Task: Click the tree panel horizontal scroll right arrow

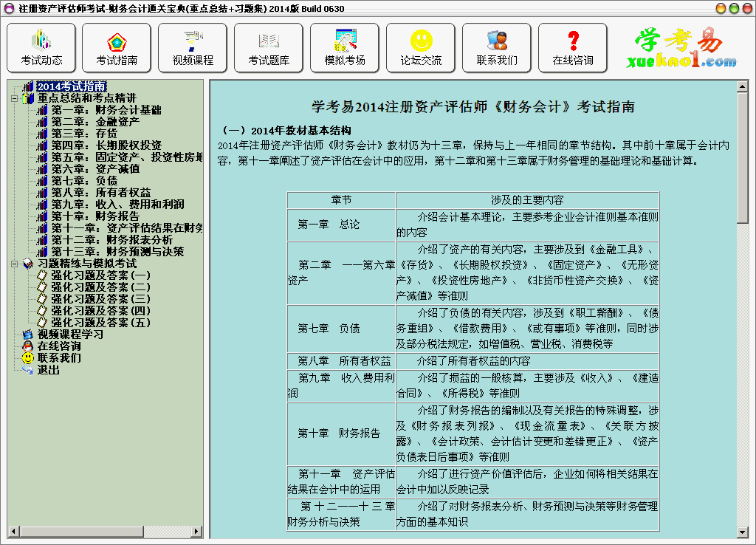Action: pos(197,532)
